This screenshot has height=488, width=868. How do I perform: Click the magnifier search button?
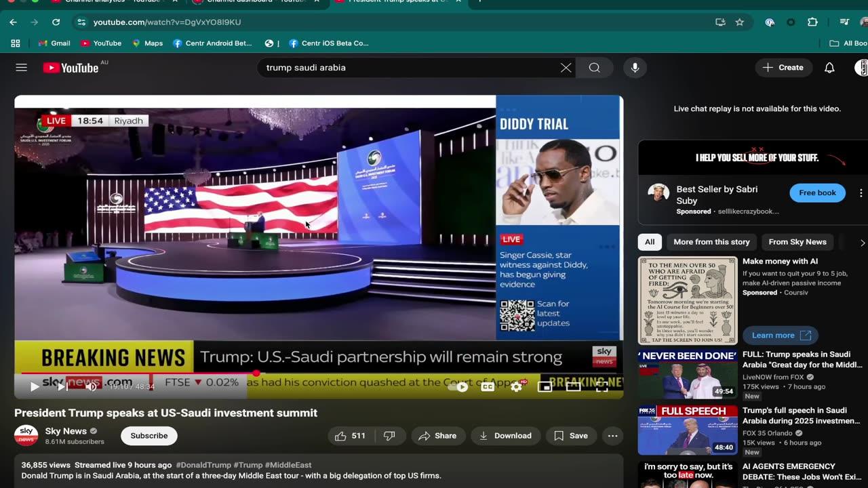(x=595, y=68)
